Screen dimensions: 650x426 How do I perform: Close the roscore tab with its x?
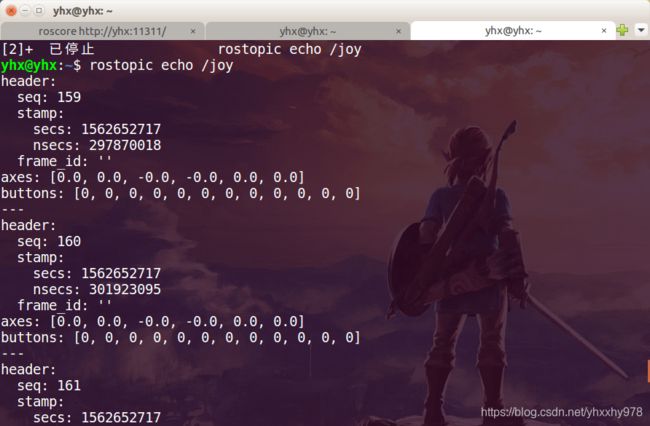193,31
